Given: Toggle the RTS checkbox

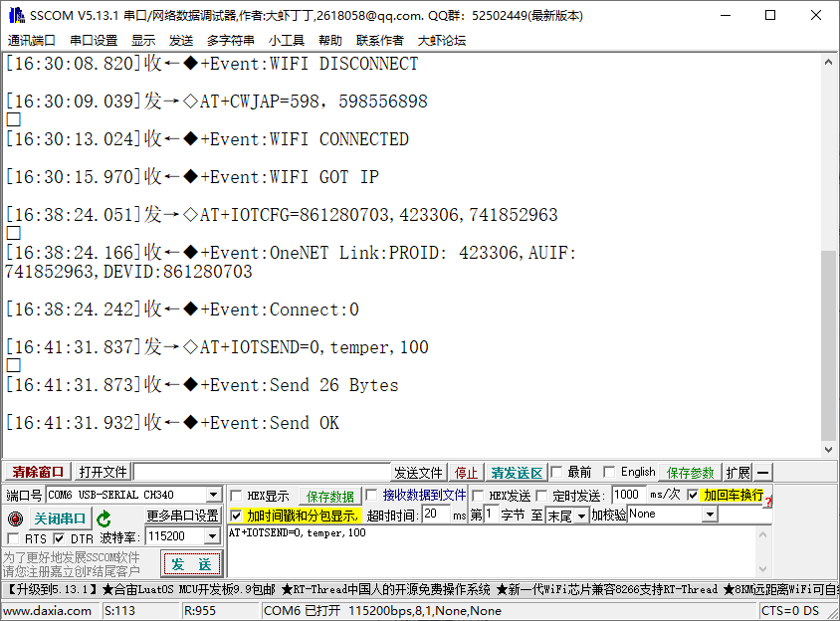Looking at the screenshot, I should click(x=15, y=537).
